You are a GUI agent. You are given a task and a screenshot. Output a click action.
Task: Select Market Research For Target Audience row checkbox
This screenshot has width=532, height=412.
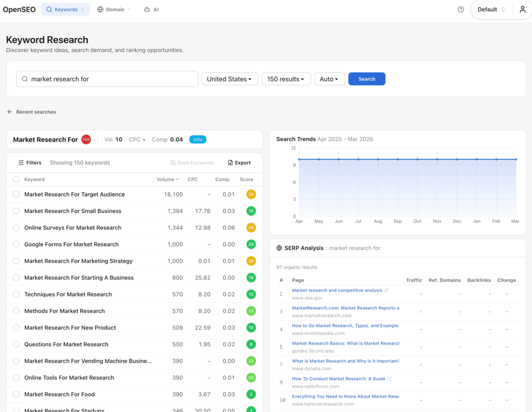tap(16, 194)
